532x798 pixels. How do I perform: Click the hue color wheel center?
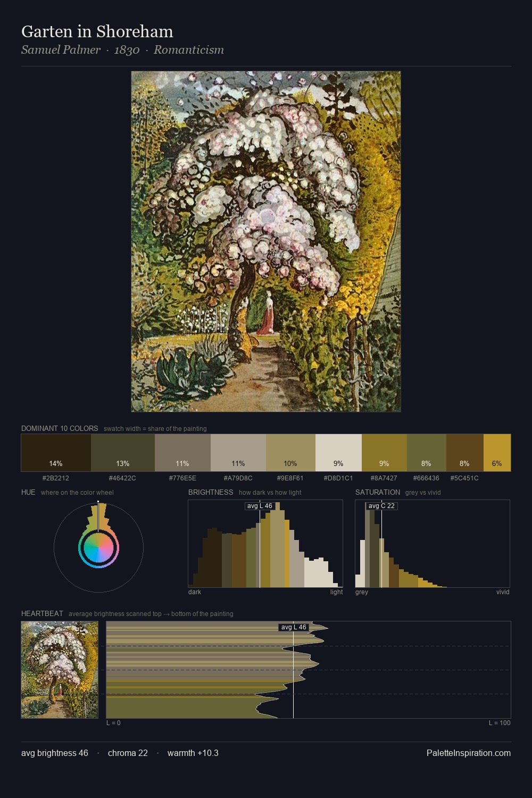[x=98, y=547]
